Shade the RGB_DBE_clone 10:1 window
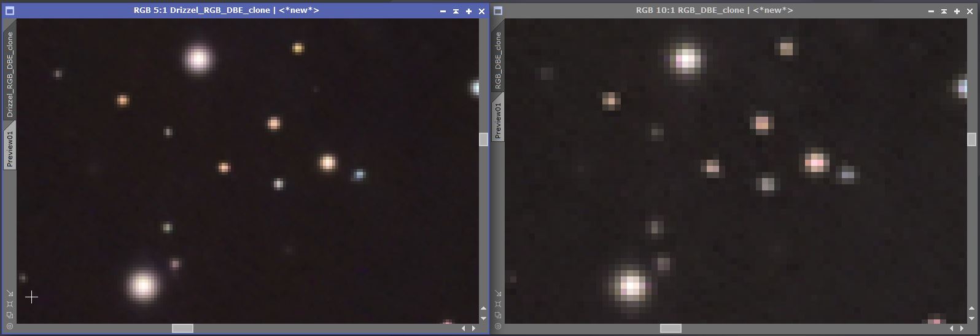This screenshot has height=336, width=980. [x=944, y=11]
